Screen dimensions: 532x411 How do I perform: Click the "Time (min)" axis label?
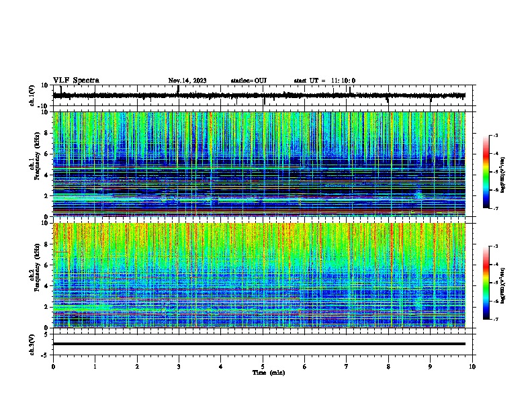tap(269, 373)
